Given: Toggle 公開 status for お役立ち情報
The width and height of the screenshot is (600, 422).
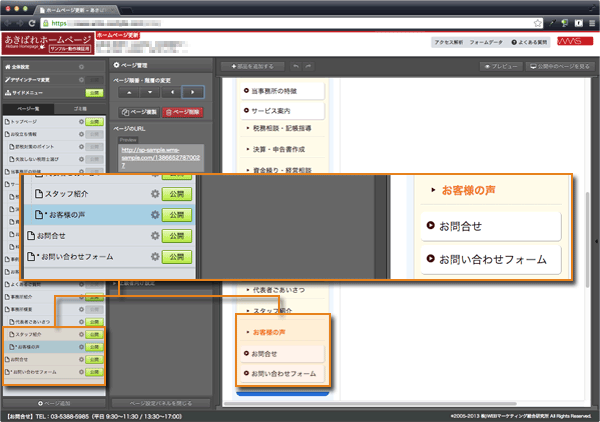Looking at the screenshot, I should click(93, 134).
